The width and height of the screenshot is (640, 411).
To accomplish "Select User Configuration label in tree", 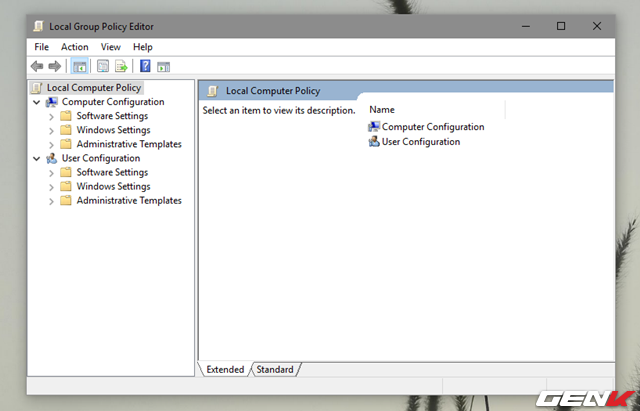I will click(x=101, y=158).
